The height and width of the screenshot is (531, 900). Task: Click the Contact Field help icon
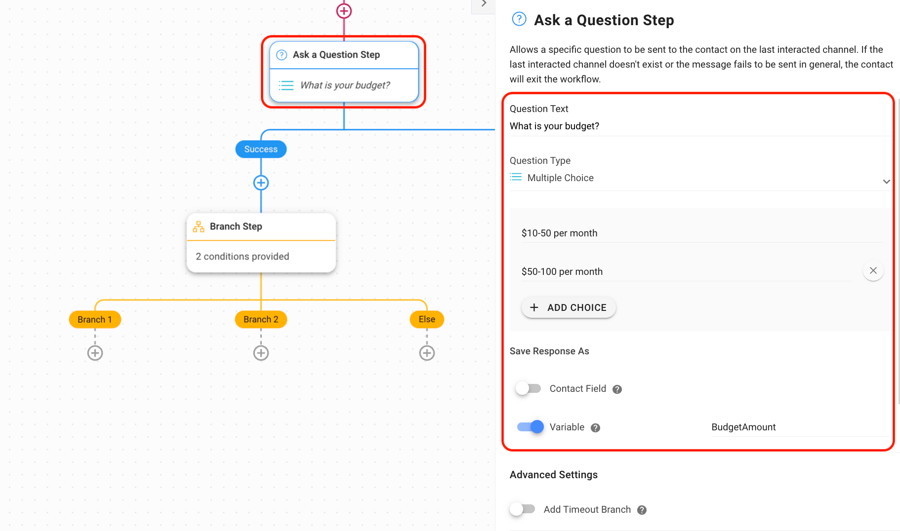click(x=617, y=389)
